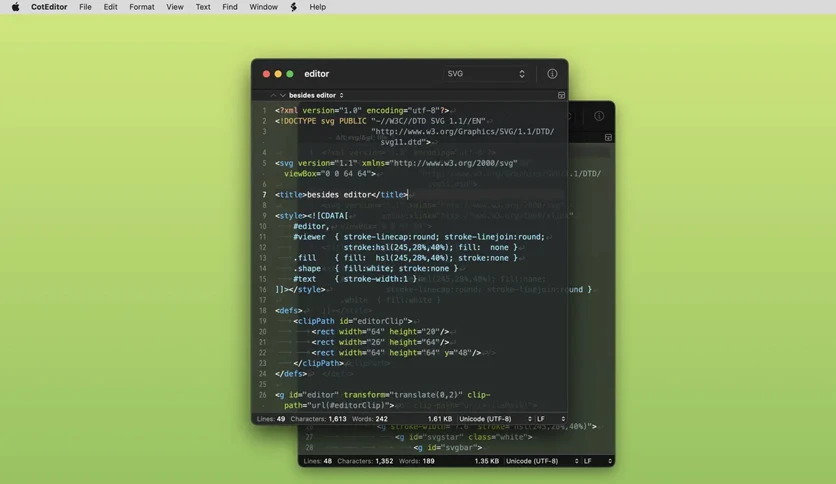Image resolution: width=836 pixels, height=484 pixels.
Task: Click the <g id="editor" transform line
Action: [x=383, y=396]
